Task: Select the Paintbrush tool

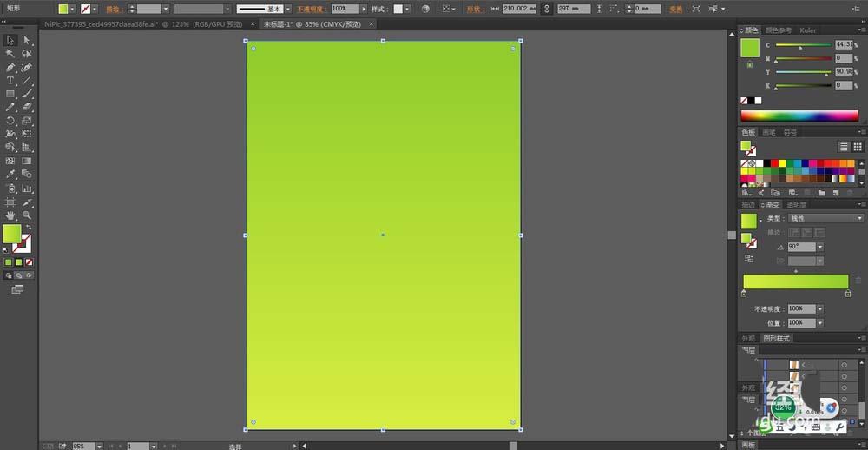Action: pyautogui.click(x=26, y=94)
